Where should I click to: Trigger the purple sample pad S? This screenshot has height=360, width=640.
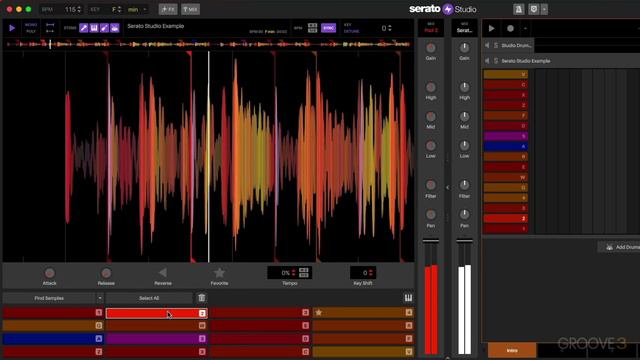pyautogui.click(x=157, y=338)
